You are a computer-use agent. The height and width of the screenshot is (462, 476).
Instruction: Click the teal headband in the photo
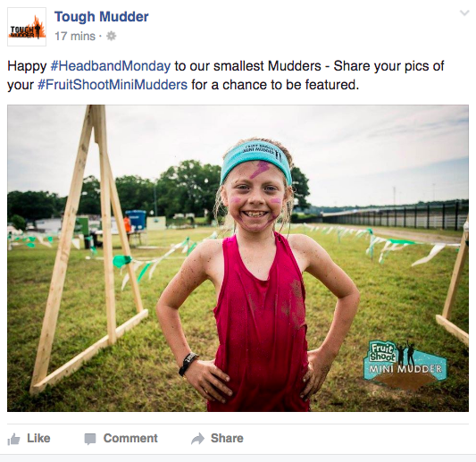256,160
